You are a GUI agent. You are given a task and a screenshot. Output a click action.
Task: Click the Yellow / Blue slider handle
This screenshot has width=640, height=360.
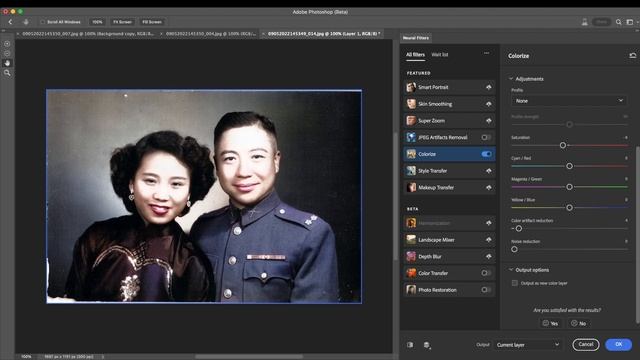[x=569, y=208]
